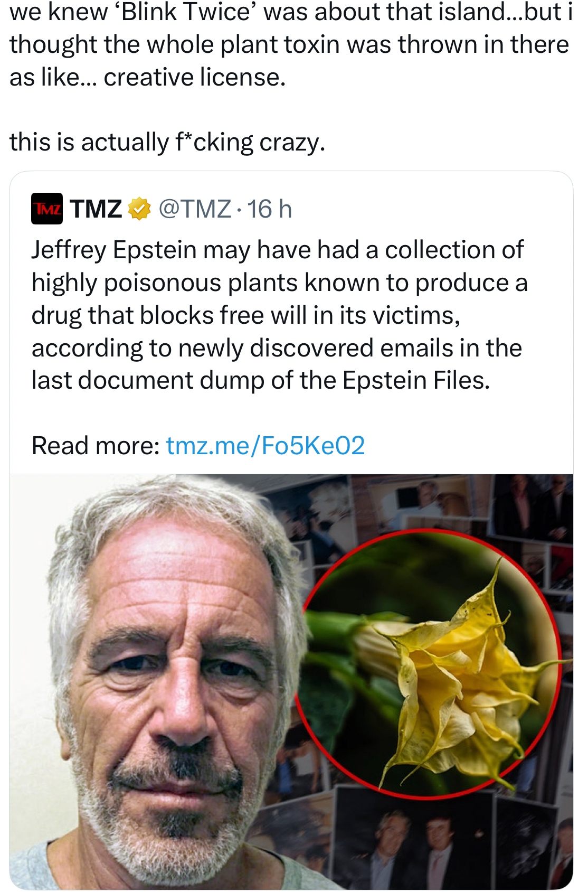Click the TMZ profile avatar logo
This screenshot has height=892, width=588.
click(x=46, y=209)
